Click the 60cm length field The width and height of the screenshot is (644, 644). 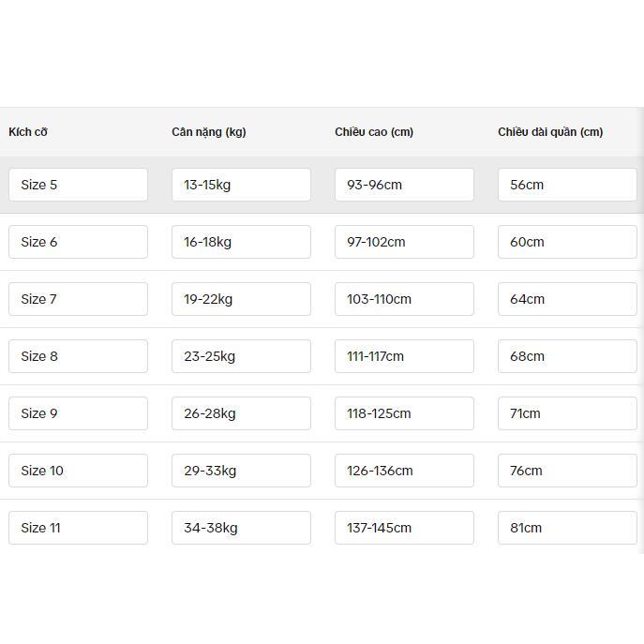pos(567,242)
